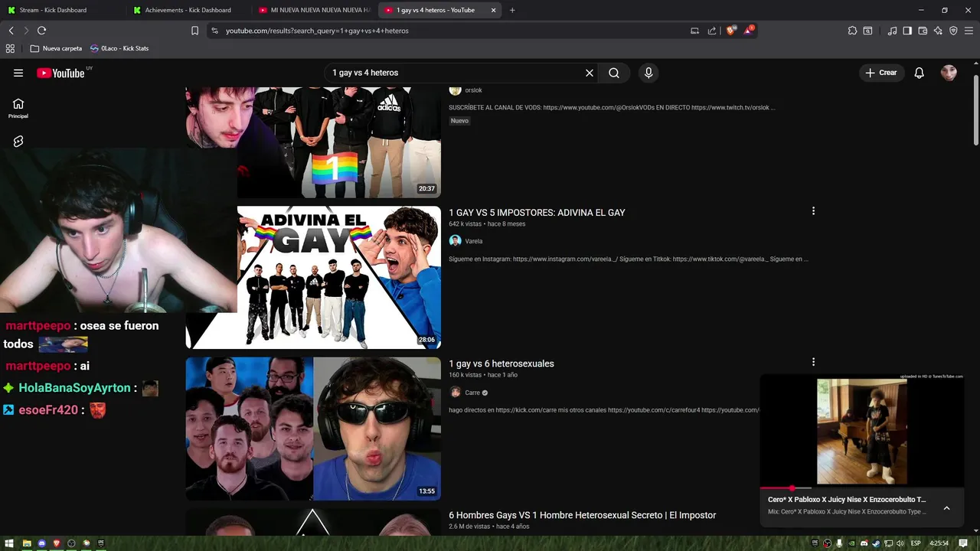Open the 13:55 video thumbnail
The width and height of the screenshot is (980, 551).
click(313, 429)
